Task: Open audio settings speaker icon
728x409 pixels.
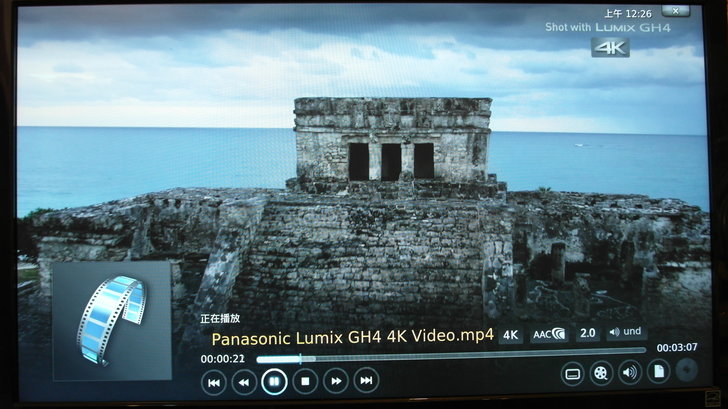Action: pos(630,372)
